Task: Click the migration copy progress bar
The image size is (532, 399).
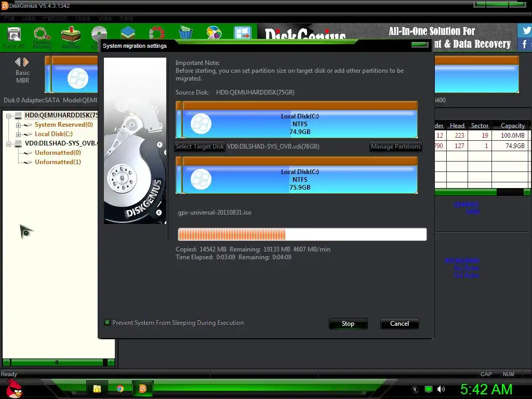Action: point(302,234)
